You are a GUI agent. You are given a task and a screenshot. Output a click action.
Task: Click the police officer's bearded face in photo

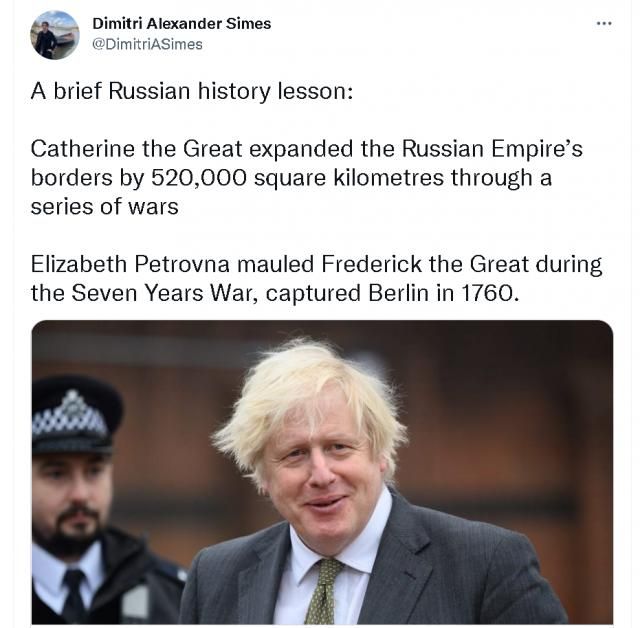[70, 504]
